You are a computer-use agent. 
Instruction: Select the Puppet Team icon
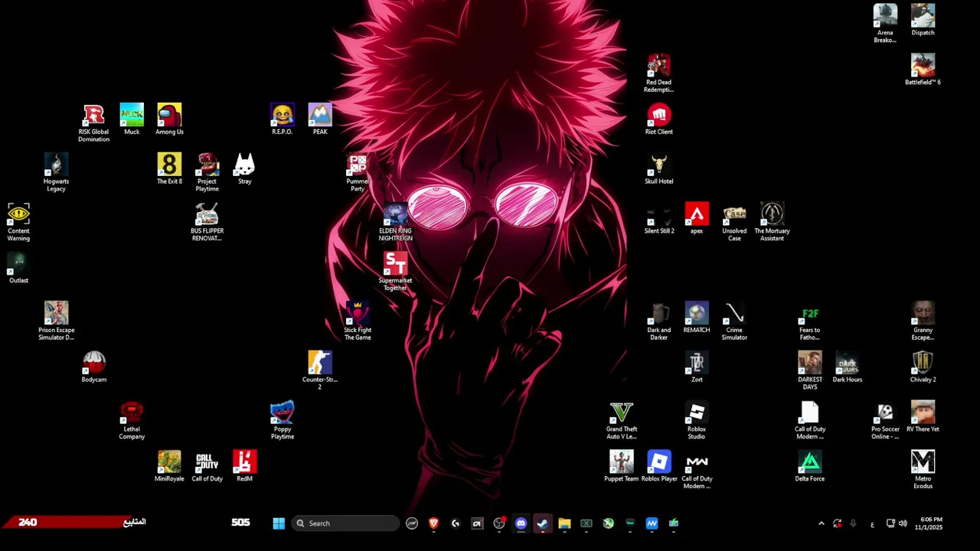tap(621, 467)
